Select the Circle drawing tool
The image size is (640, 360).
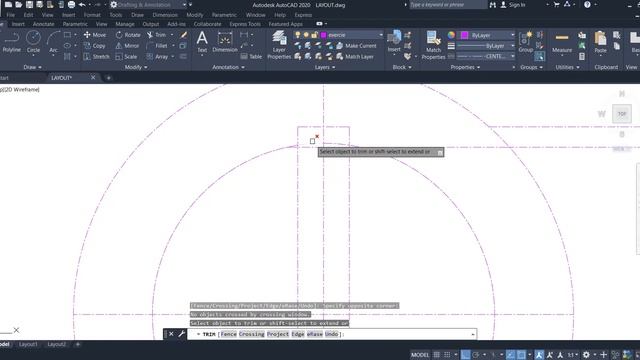33,42
